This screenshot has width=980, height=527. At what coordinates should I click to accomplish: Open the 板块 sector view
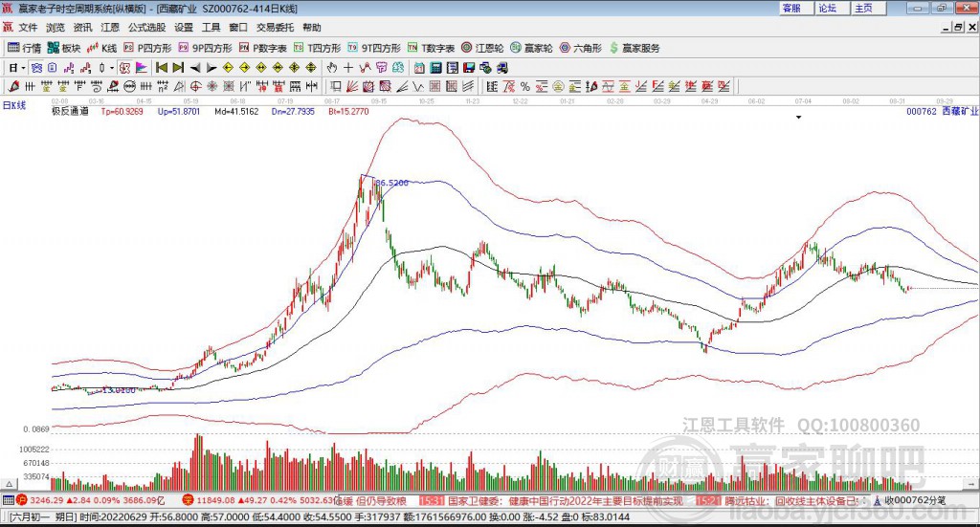(x=64, y=48)
